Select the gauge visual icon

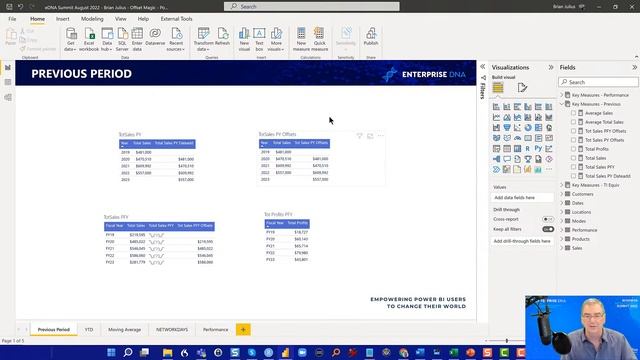point(517,138)
